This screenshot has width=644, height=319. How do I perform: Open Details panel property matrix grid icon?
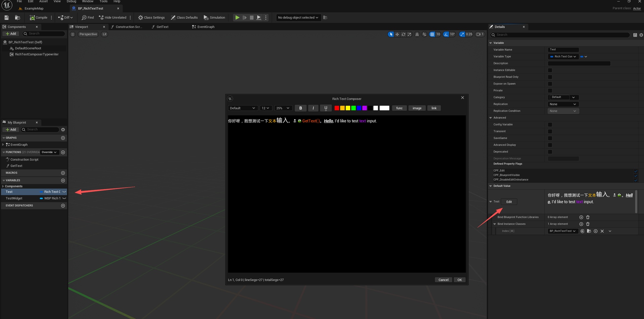click(x=635, y=35)
